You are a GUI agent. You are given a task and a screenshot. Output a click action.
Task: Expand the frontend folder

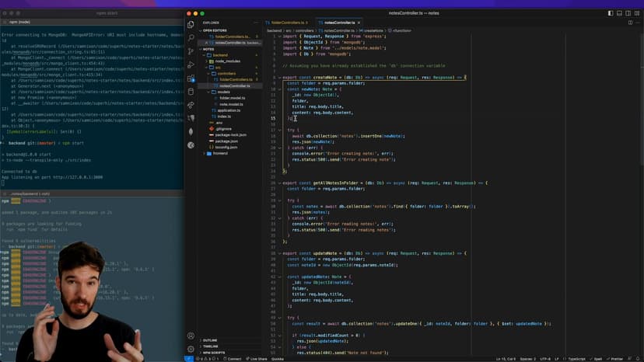pyautogui.click(x=221, y=153)
